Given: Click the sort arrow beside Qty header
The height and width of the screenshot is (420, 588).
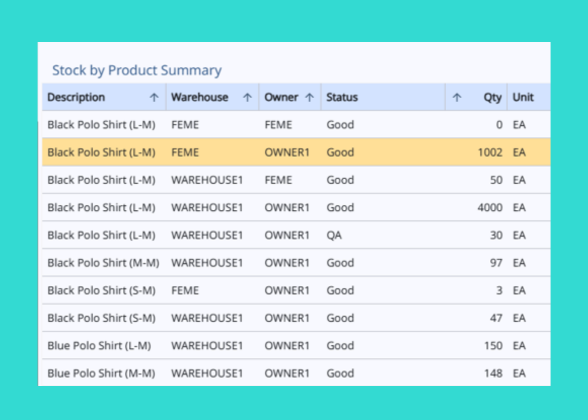Looking at the screenshot, I should 457,98.
